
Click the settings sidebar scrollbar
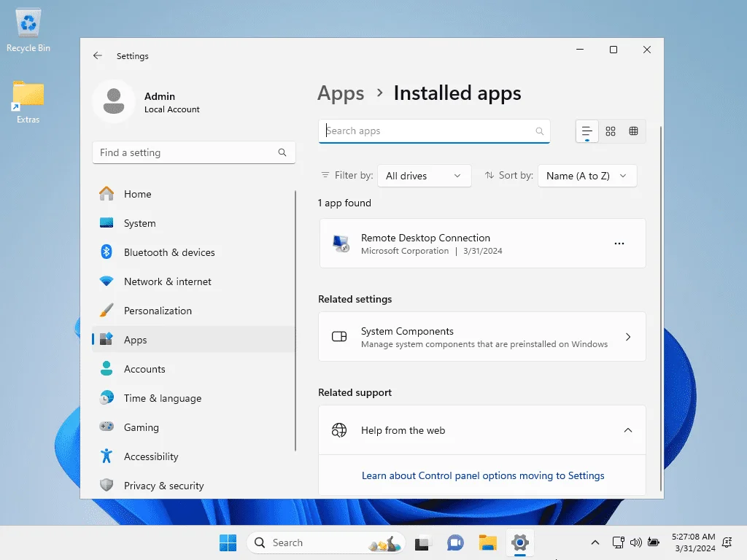(x=295, y=320)
